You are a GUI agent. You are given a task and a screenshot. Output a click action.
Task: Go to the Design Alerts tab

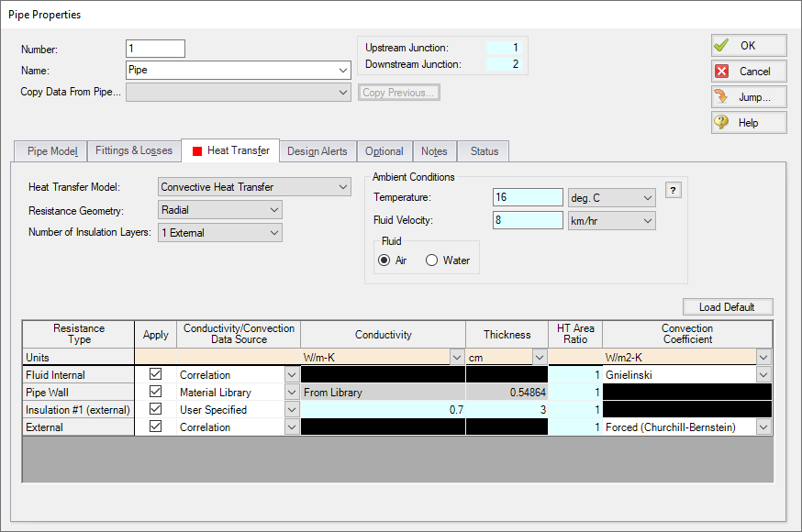(x=317, y=151)
